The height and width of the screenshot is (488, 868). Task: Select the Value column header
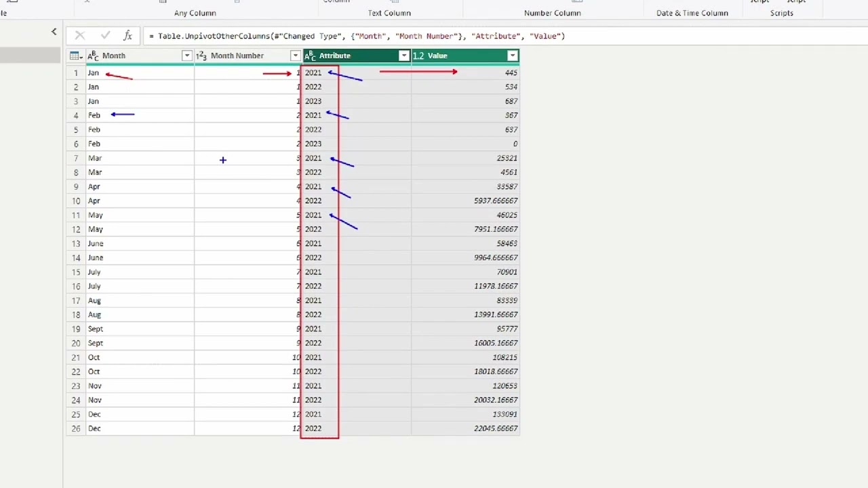[x=465, y=56]
